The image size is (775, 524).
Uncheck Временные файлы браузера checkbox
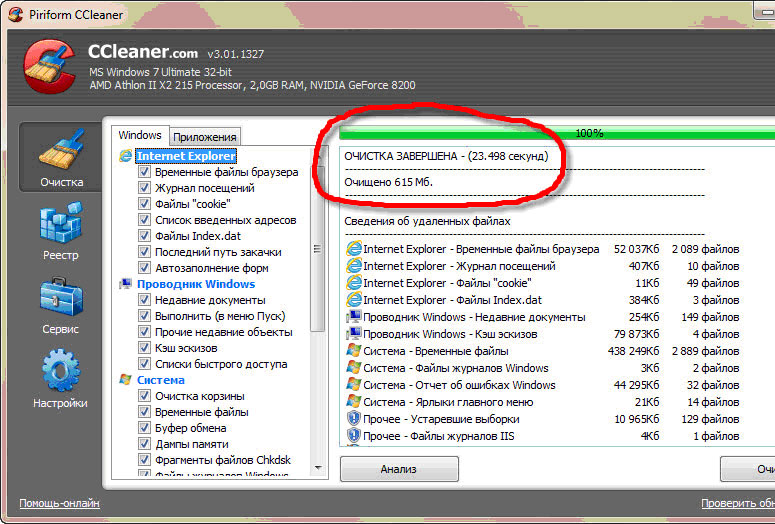tap(144, 172)
